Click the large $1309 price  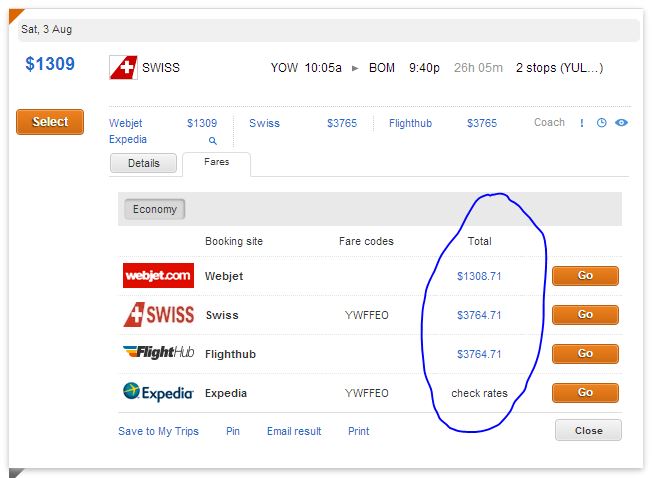50,64
